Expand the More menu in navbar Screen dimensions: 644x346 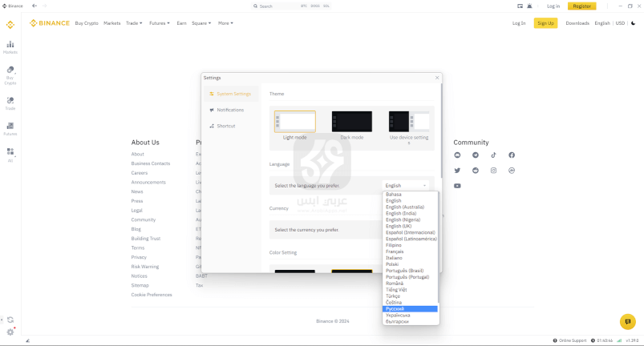tap(225, 23)
